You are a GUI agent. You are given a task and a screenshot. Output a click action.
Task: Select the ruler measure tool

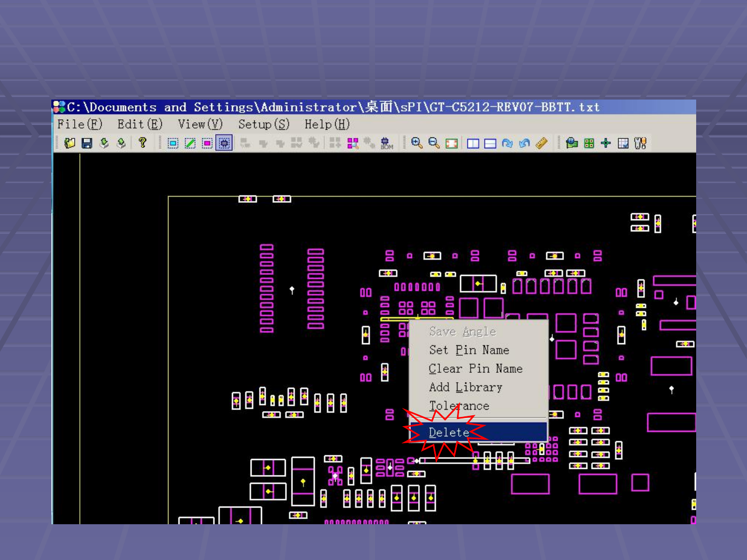pos(542,143)
